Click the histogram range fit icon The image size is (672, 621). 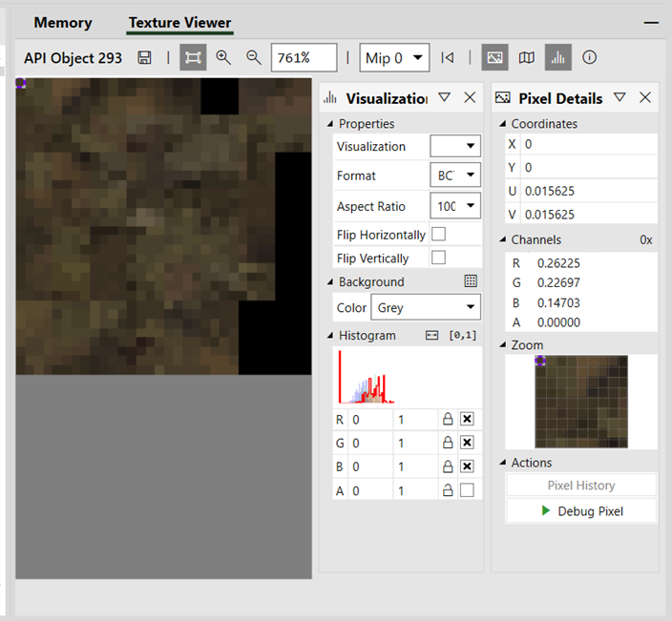[x=431, y=336]
